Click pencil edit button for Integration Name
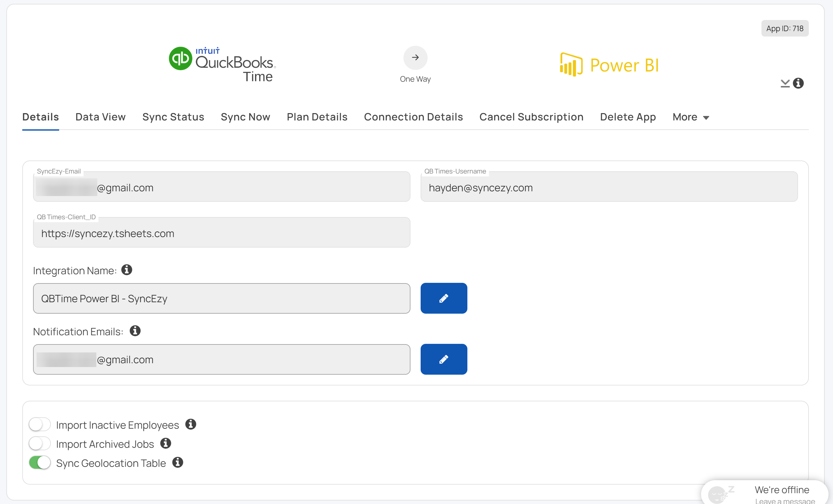The image size is (833, 504). tap(444, 298)
